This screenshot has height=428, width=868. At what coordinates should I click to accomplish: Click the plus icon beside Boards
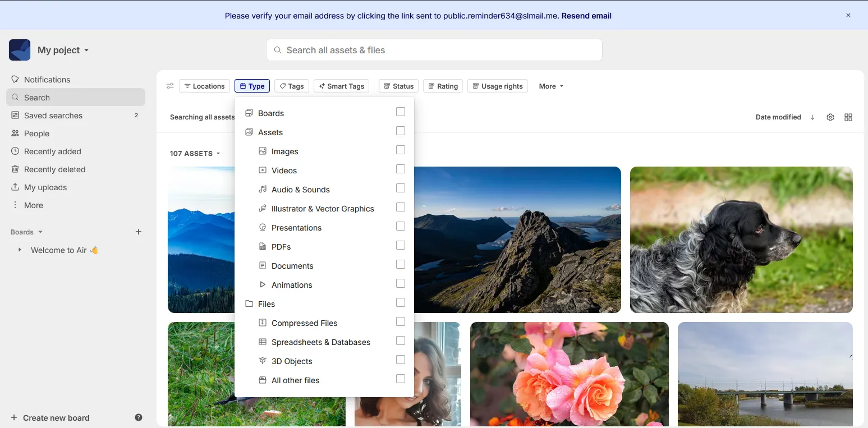tap(139, 232)
